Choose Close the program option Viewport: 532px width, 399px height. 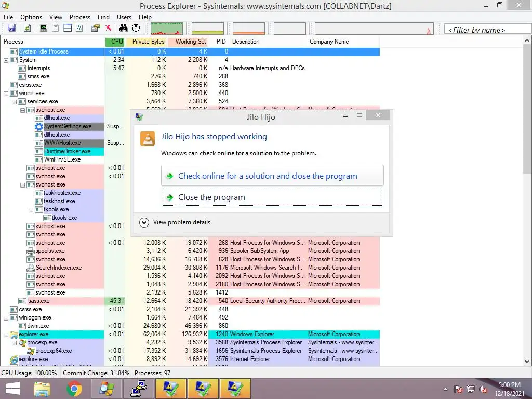272,197
